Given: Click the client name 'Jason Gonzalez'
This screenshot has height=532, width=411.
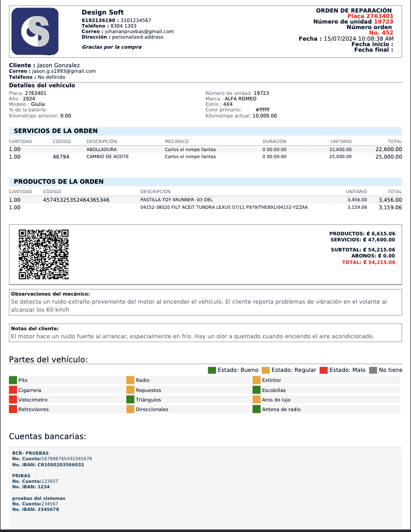Looking at the screenshot, I should (58, 65).
